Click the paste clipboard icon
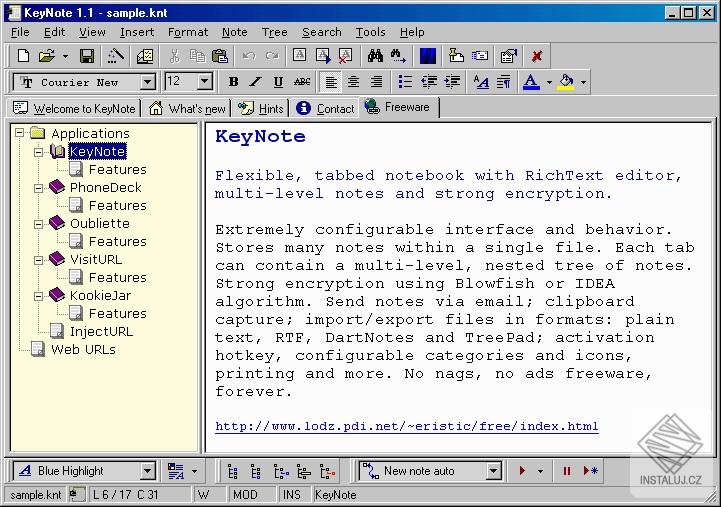 click(220, 56)
